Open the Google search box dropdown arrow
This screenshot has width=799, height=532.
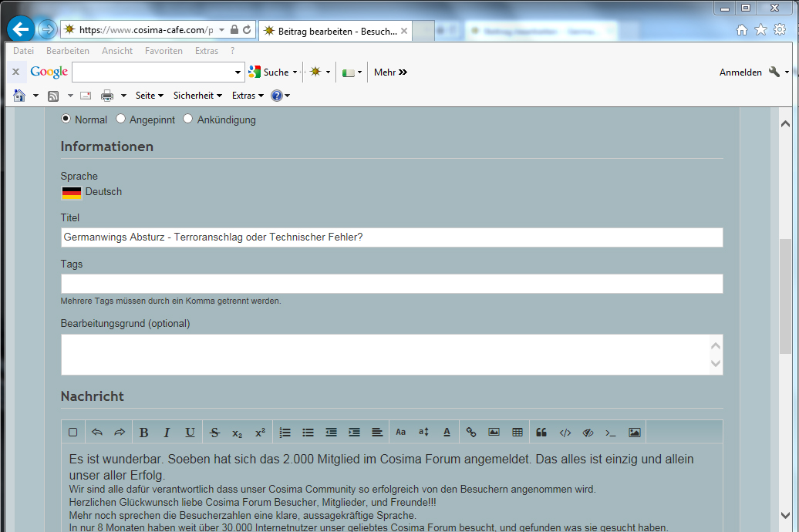coord(238,72)
